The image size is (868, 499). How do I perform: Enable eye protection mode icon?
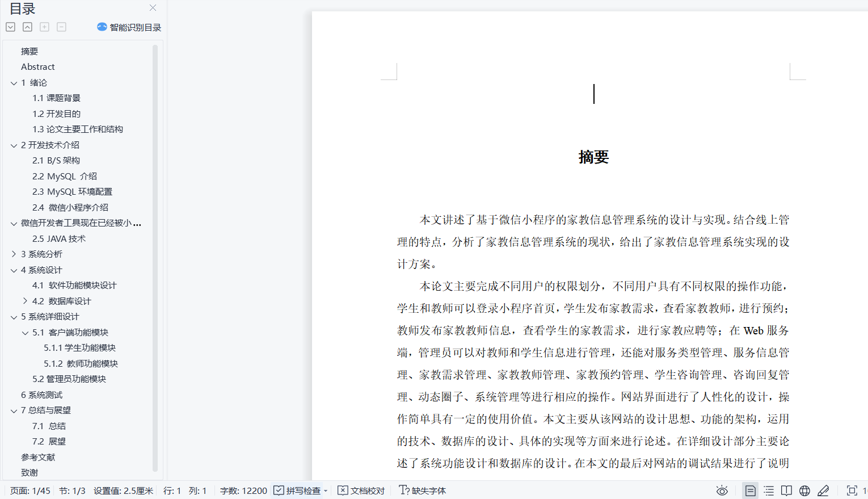722,490
